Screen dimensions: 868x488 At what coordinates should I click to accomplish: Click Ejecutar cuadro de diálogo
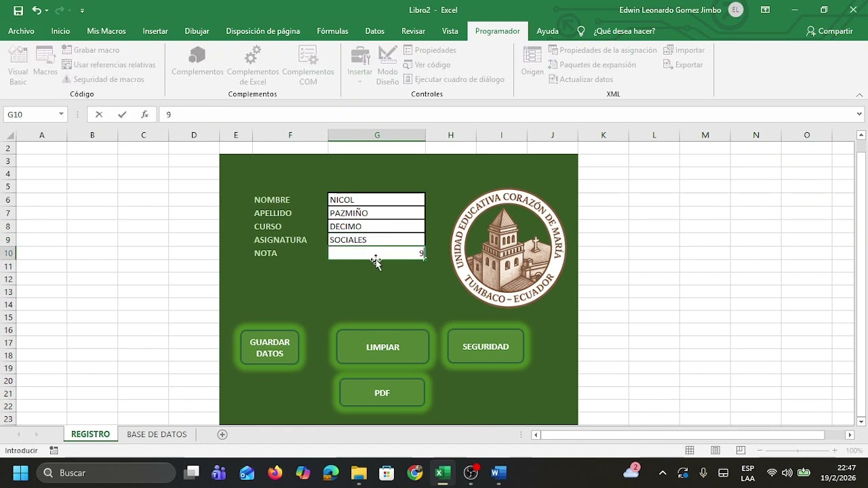click(x=454, y=79)
